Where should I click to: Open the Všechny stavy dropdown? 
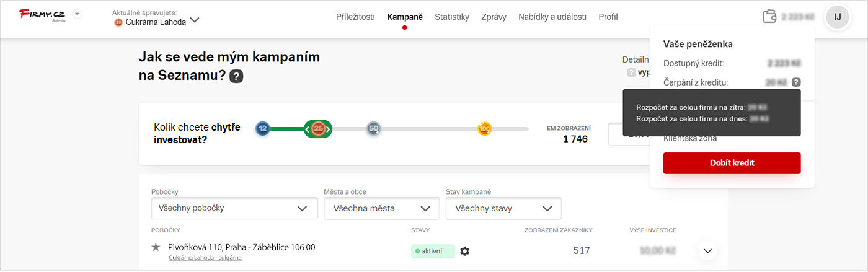(x=503, y=208)
